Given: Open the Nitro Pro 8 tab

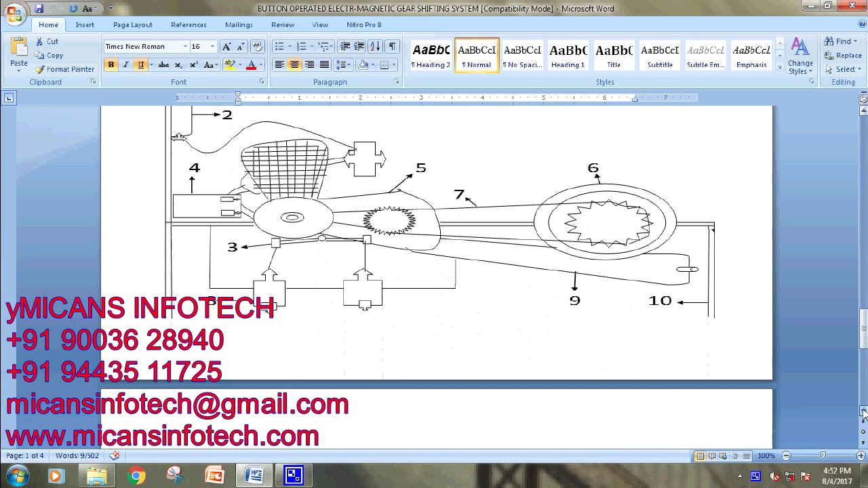Looking at the screenshot, I should [x=364, y=25].
